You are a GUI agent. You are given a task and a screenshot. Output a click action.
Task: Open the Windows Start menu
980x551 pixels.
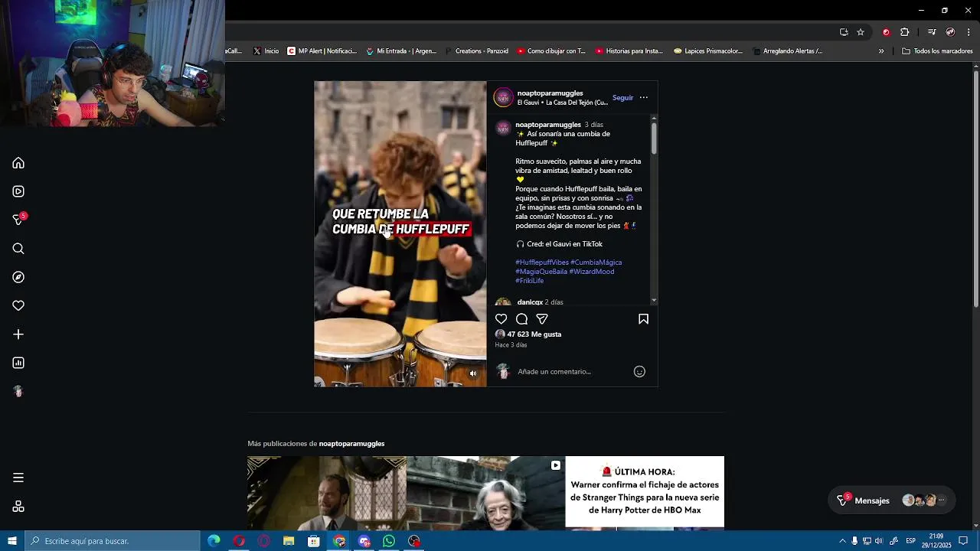coord(12,541)
